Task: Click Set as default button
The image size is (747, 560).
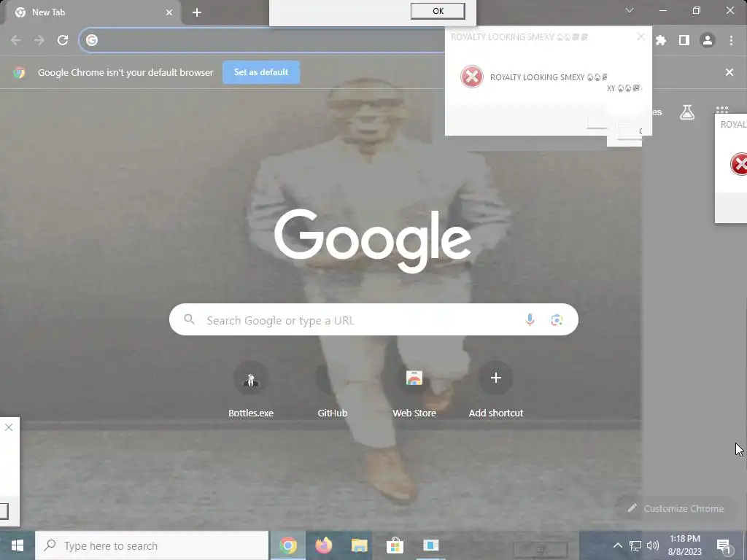Action: (261, 72)
